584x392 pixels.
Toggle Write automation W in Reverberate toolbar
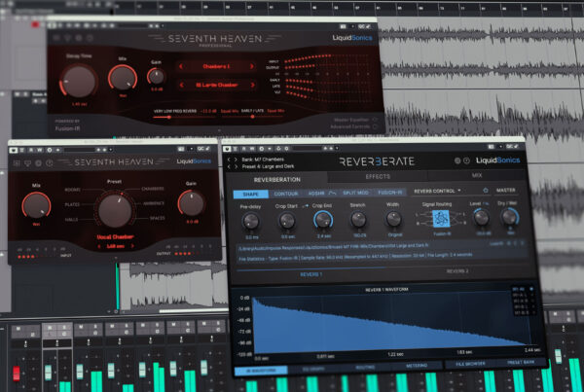click(252, 149)
